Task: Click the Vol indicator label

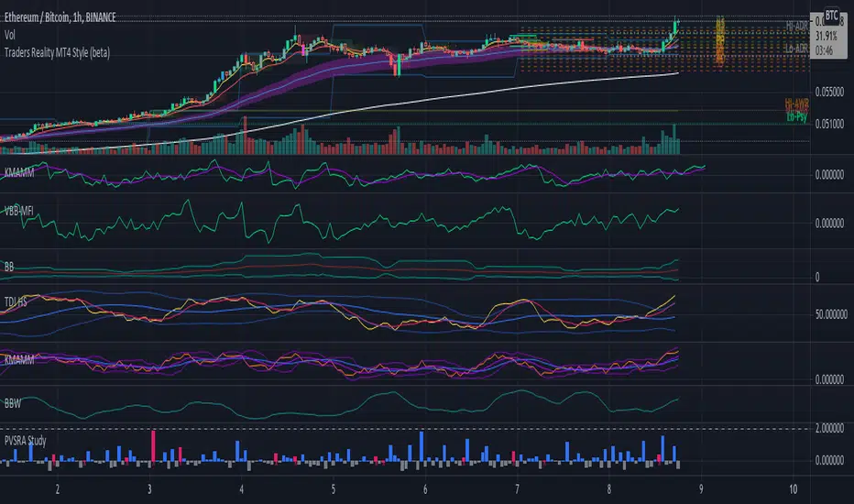Action: click(x=10, y=35)
